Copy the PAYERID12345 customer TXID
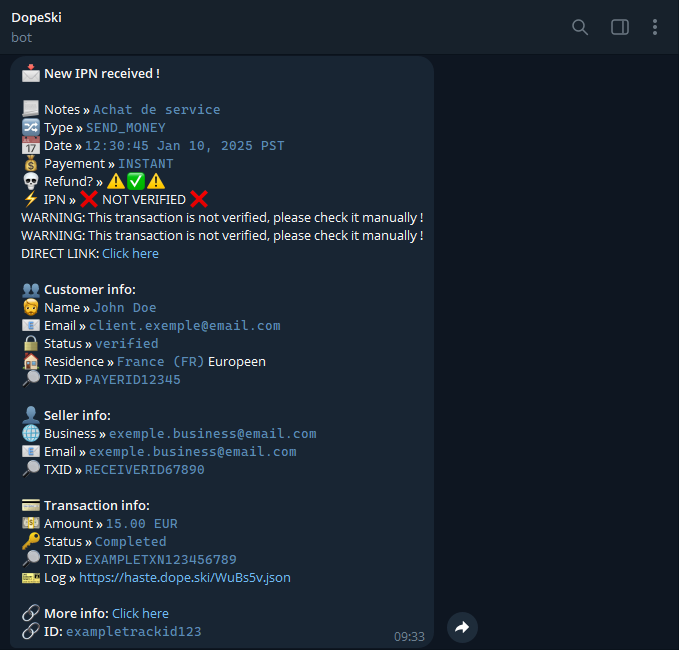 (x=132, y=380)
